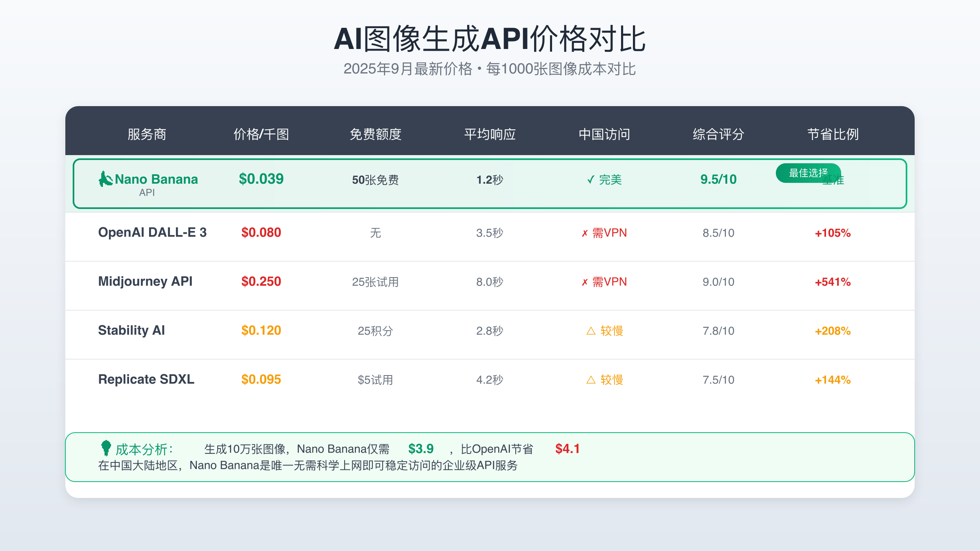Click the Replicate SDXL provider name
Viewport: 980px width, 551px height.
pyautogui.click(x=146, y=379)
